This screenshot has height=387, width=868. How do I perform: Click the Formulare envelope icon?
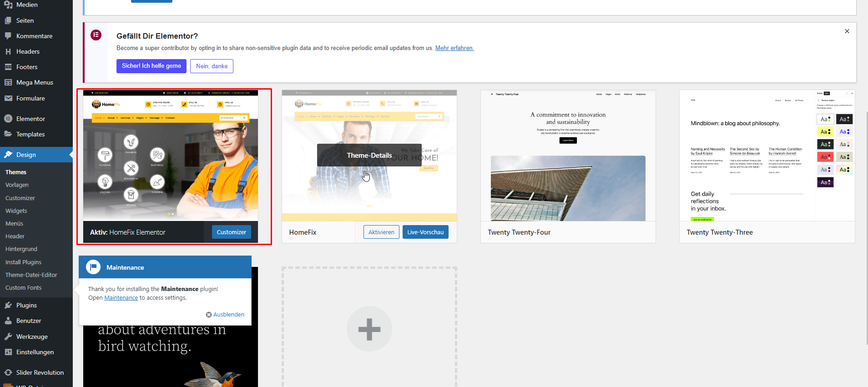click(8, 98)
